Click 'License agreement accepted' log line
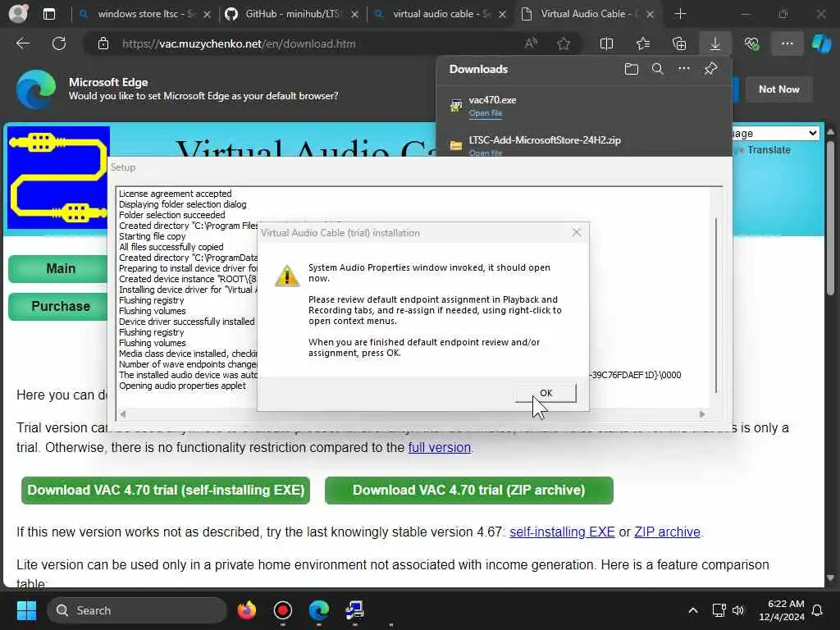This screenshot has height=630, width=840. coord(176,194)
